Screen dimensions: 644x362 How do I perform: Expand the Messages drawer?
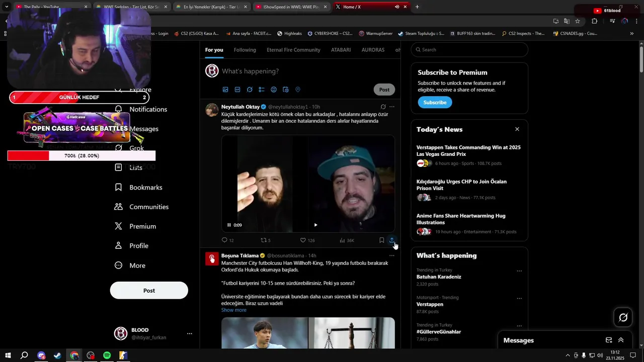pos(621,340)
